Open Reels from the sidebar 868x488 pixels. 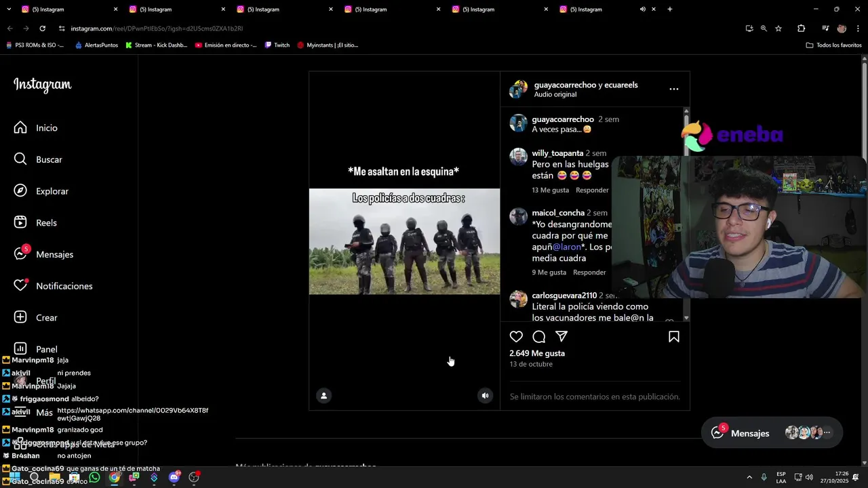coord(35,222)
